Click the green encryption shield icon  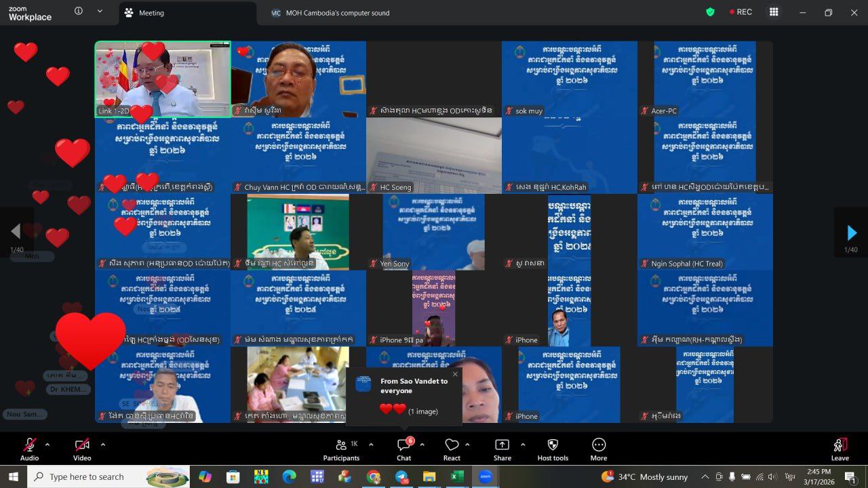[x=710, y=12]
